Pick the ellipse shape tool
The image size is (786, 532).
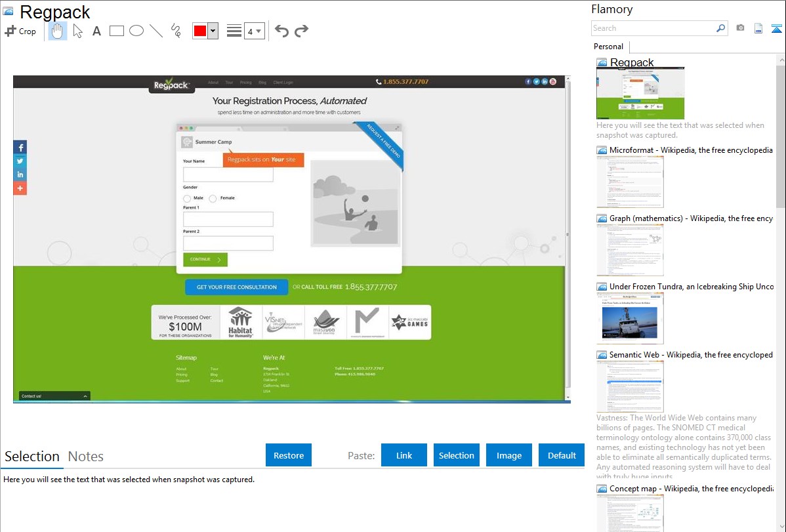(x=136, y=31)
